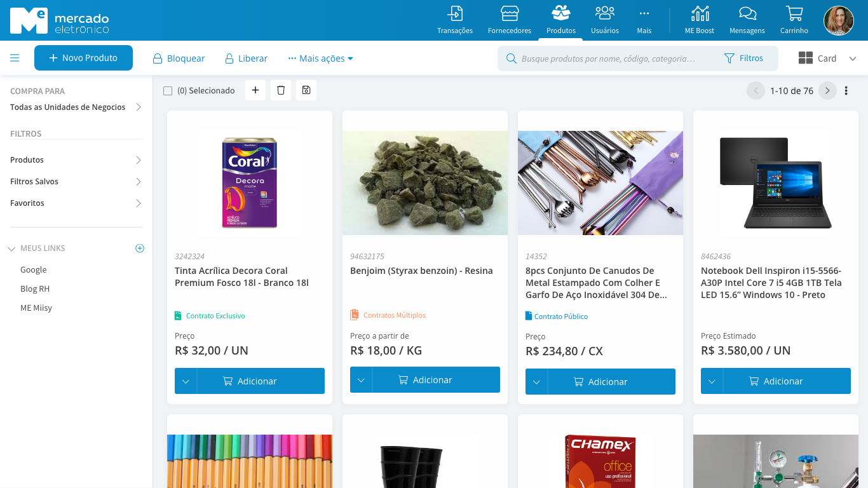The height and width of the screenshot is (488, 868).
Task: Open ME Boost chart icon
Action: pos(700,13)
